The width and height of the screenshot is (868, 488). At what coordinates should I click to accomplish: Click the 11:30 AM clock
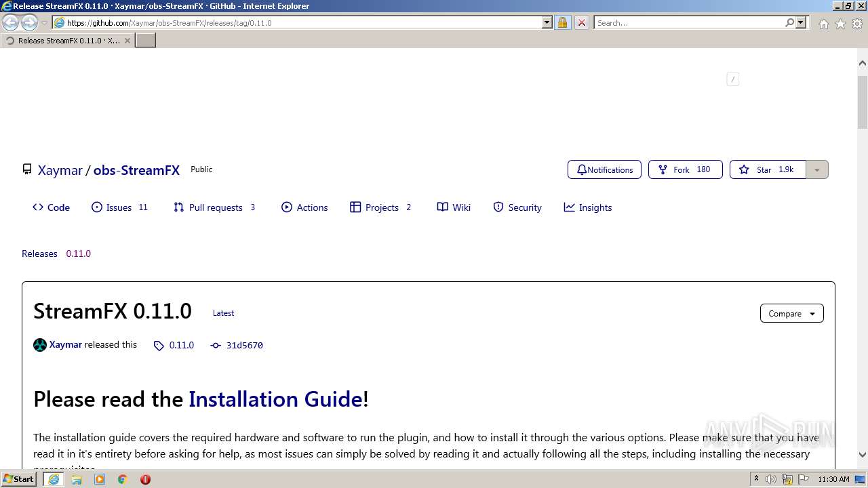tap(833, 479)
